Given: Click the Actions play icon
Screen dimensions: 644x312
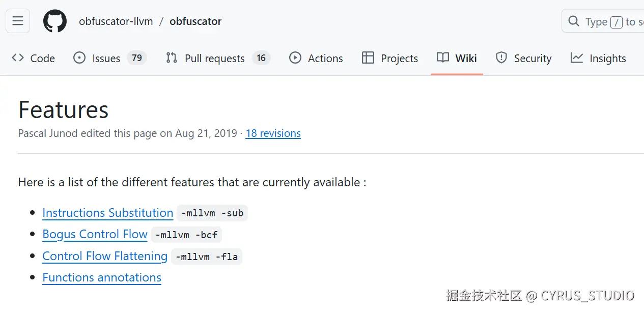Looking at the screenshot, I should tap(295, 58).
